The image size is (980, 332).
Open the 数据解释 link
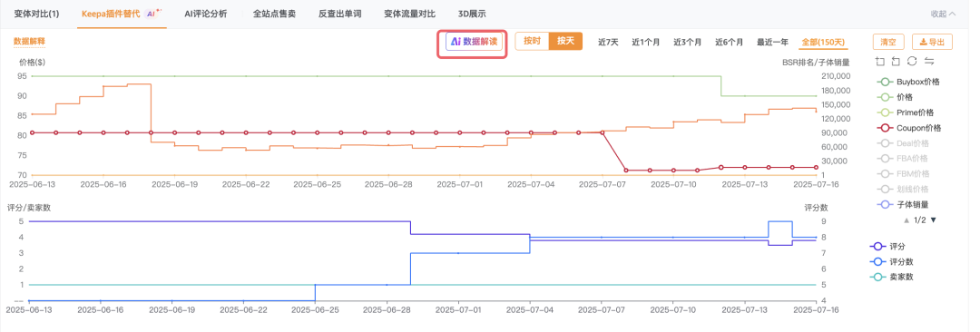tap(29, 41)
